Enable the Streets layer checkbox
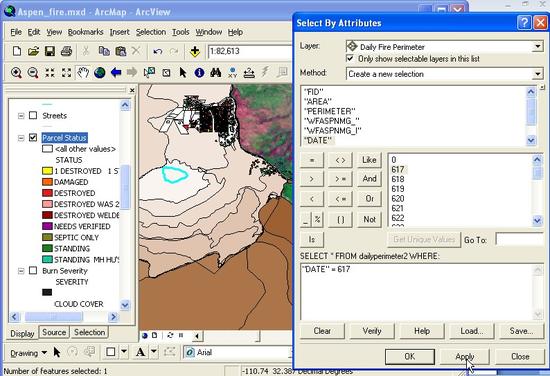Image resolution: width=550 pixels, height=376 pixels. pos(33,115)
